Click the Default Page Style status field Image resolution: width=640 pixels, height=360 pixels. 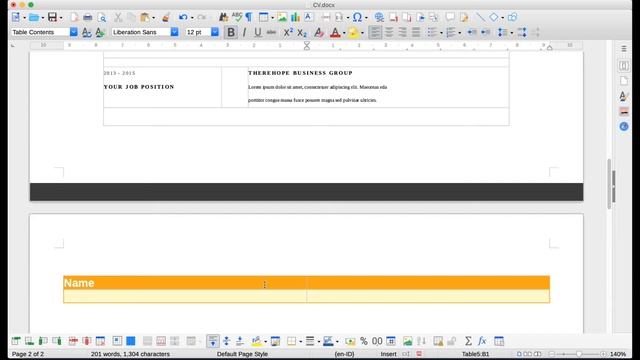click(242, 354)
